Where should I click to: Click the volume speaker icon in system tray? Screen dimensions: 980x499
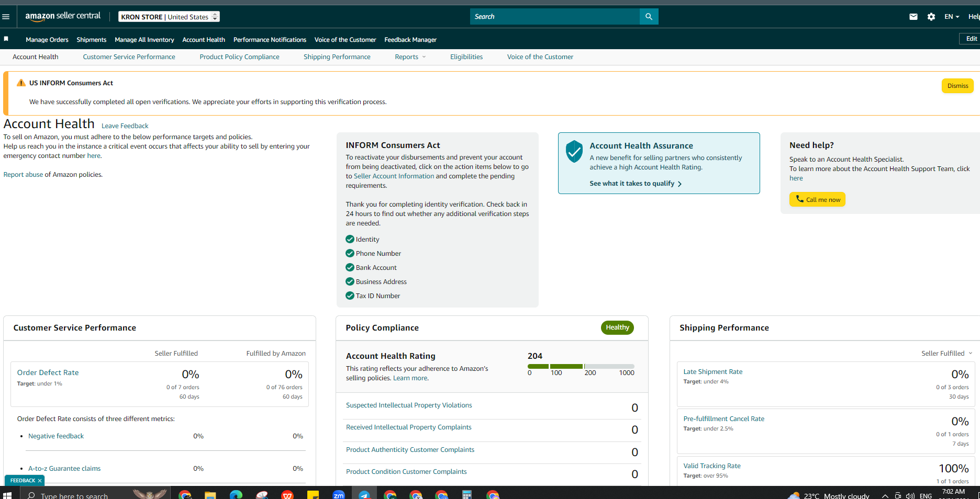click(x=910, y=496)
